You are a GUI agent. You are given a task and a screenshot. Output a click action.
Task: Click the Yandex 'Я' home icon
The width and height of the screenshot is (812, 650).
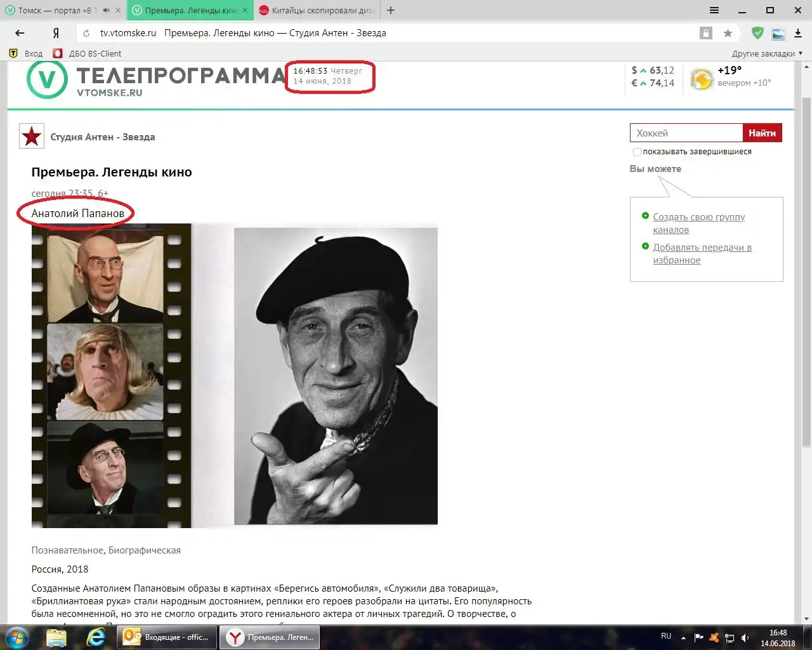tap(56, 33)
